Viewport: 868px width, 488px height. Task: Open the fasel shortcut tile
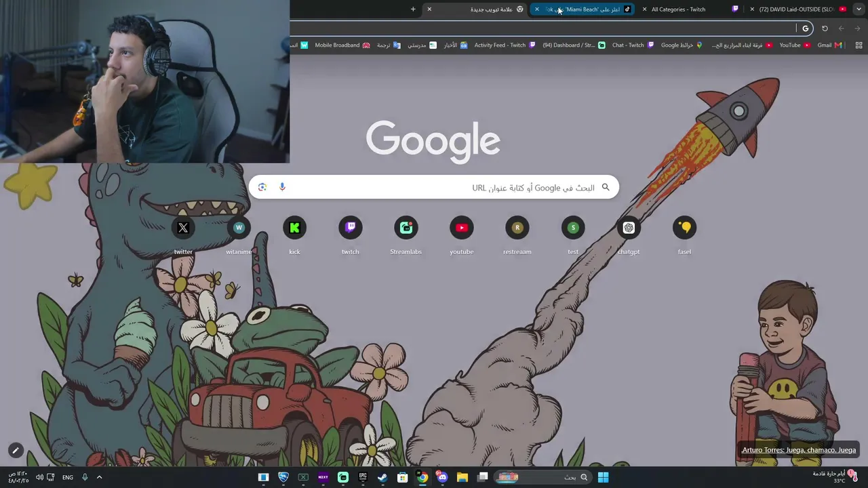click(x=684, y=236)
